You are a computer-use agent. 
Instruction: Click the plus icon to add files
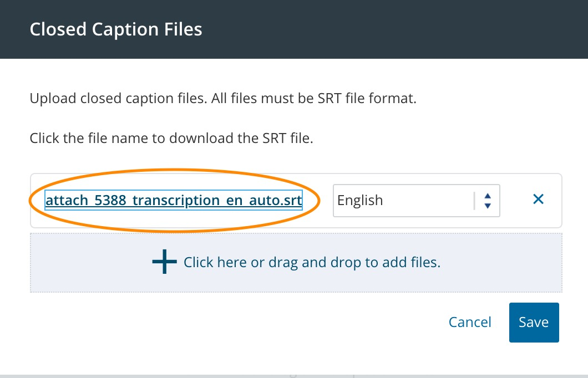pos(164,262)
